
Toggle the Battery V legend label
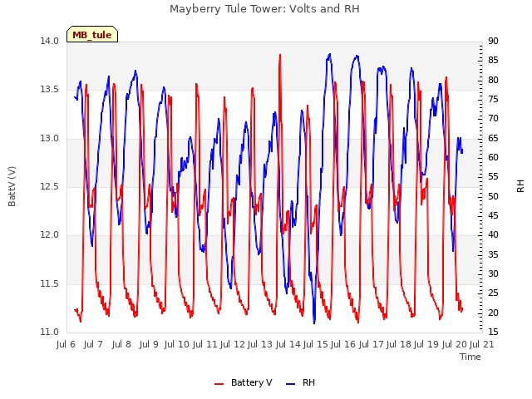251,382
